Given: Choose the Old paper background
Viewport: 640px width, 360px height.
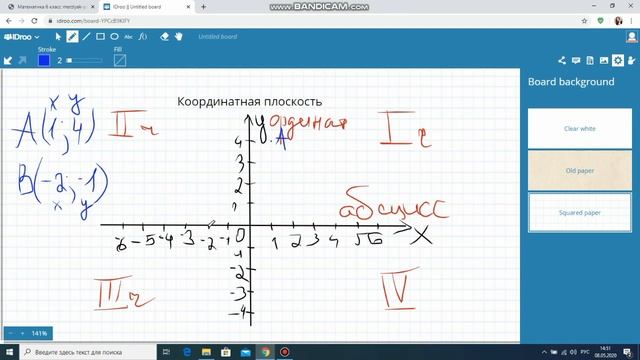Looking at the screenshot, I should (x=580, y=171).
